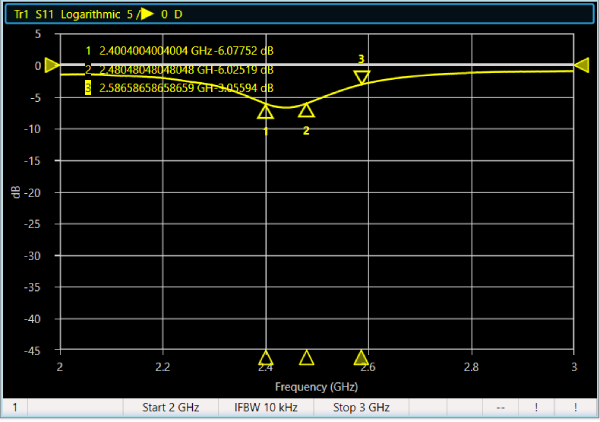Screen dimensions: 600x422
Task: Click channel number 1 in status bar
Action: click(x=15, y=408)
